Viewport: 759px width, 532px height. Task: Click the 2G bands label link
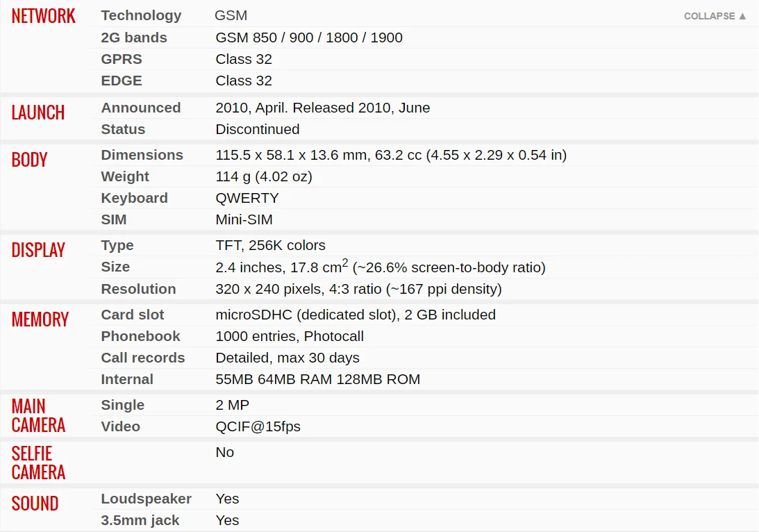coord(133,38)
